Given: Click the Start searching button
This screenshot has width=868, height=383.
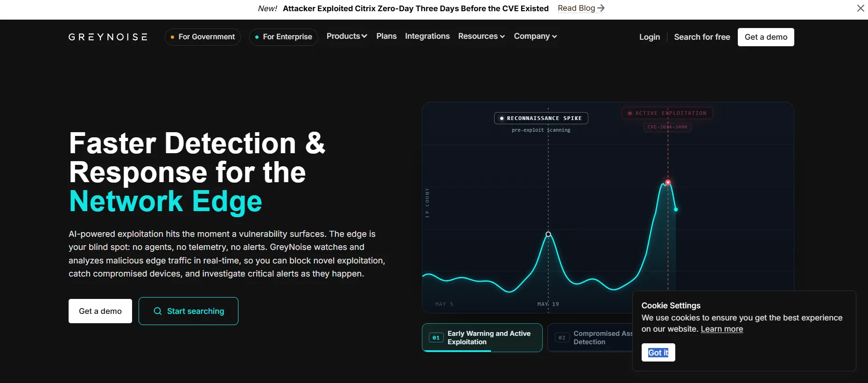Looking at the screenshot, I should [189, 311].
